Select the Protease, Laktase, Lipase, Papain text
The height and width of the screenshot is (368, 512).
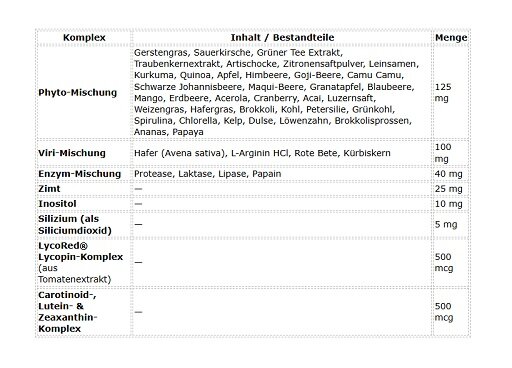click(x=207, y=174)
